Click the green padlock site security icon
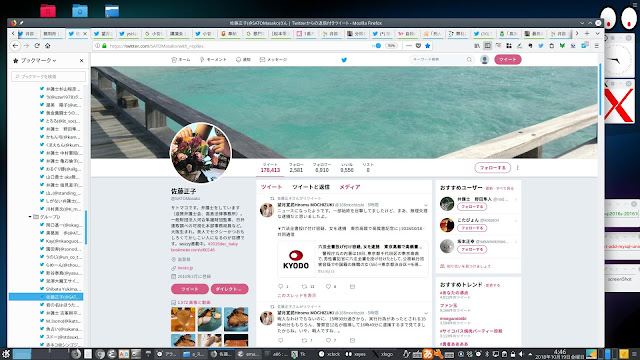640x360 pixels. (x=104, y=46)
